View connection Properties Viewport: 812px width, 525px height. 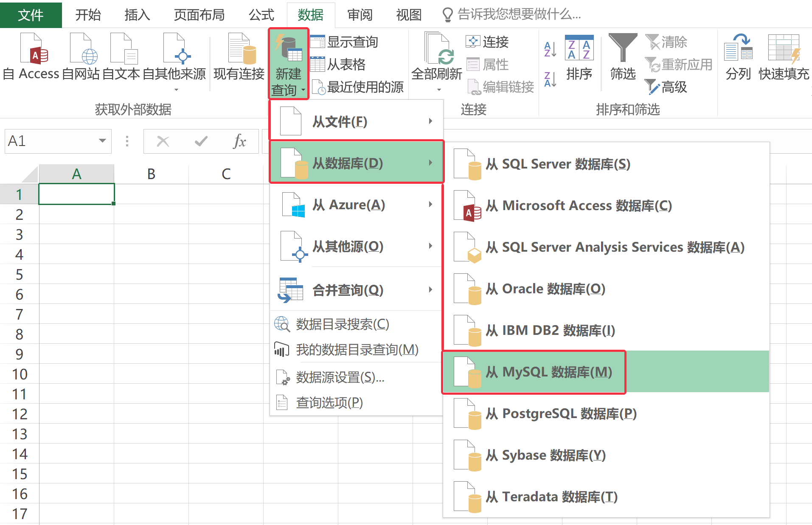click(x=487, y=64)
